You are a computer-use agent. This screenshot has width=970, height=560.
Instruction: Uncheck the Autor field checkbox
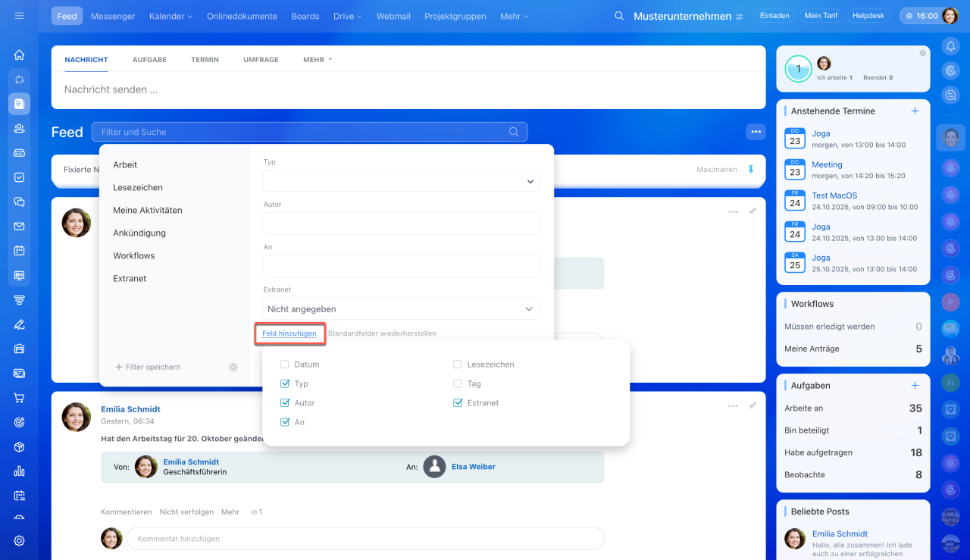(285, 403)
